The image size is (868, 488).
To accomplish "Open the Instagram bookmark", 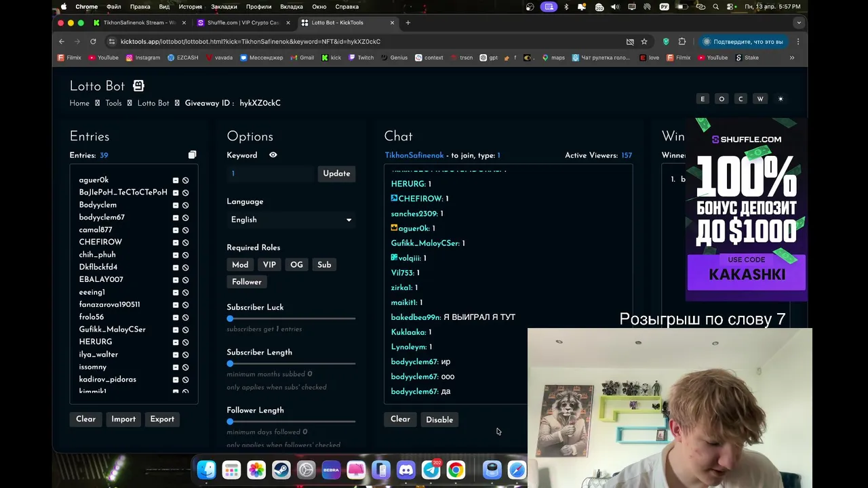I will coord(143,58).
